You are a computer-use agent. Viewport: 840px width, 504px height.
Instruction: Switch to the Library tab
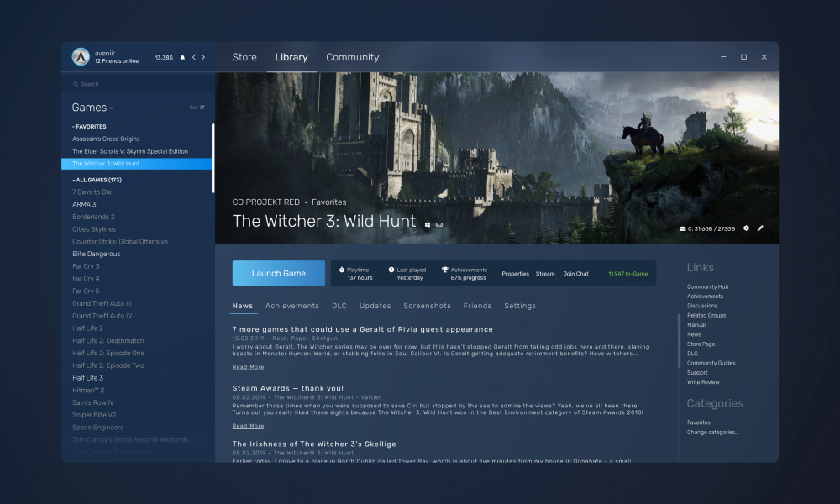coord(291,57)
